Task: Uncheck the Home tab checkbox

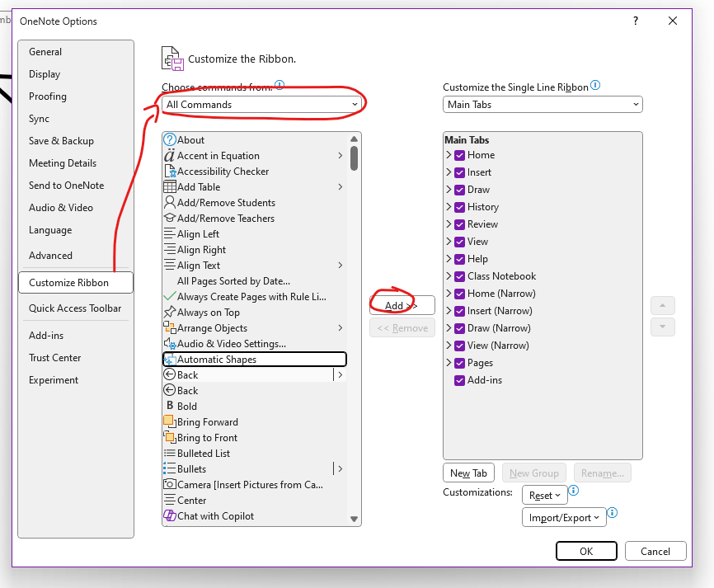Action: (459, 155)
